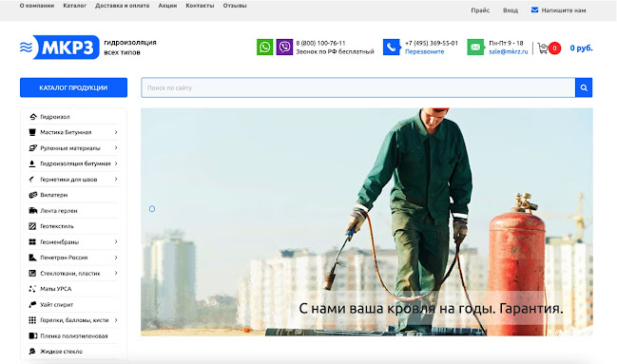The width and height of the screenshot is (617, 364).
Task: Open Контакты menu item
Action: [200, 6]
